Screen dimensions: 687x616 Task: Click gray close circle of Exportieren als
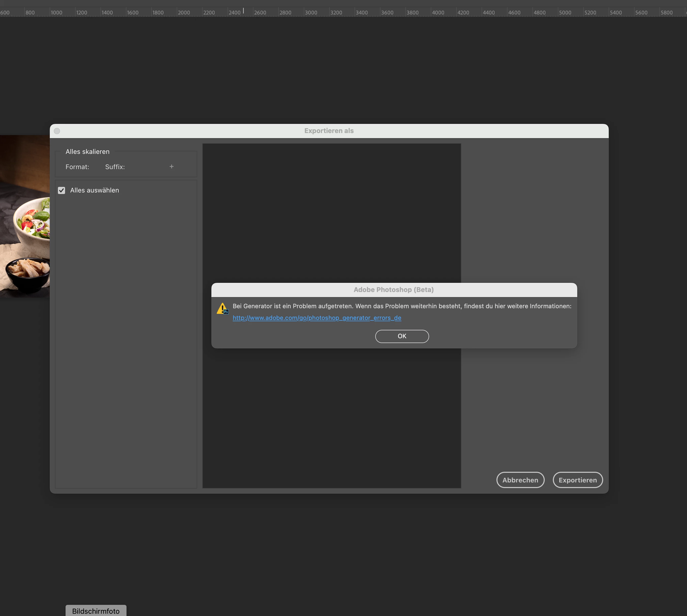click(57, 131)
